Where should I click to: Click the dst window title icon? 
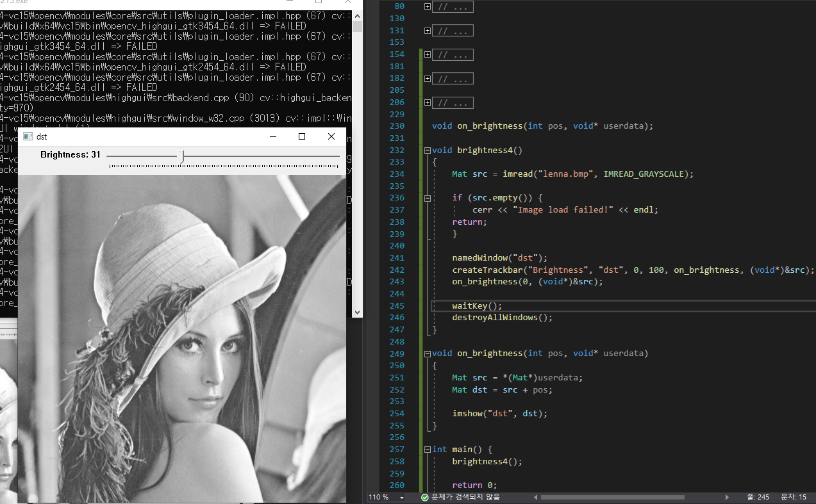(x=28, y=136)
